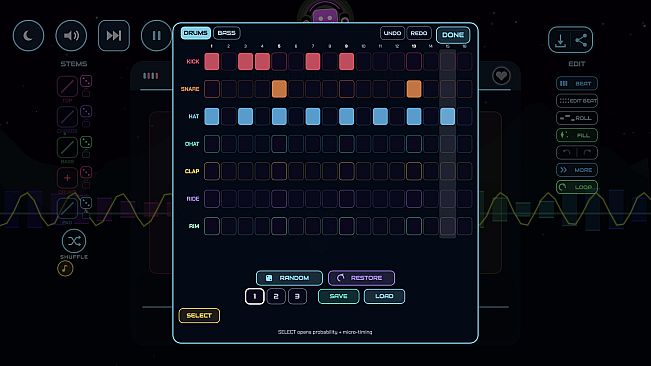
Task: Mute audio with the speaker icon
Action: [x=71, y=36]
